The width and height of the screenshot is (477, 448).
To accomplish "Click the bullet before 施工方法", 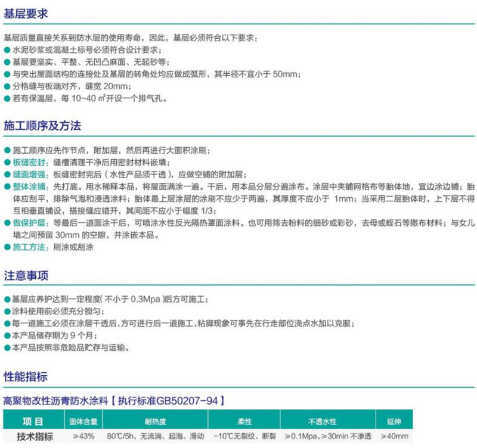I will click(x=7, y=247).
